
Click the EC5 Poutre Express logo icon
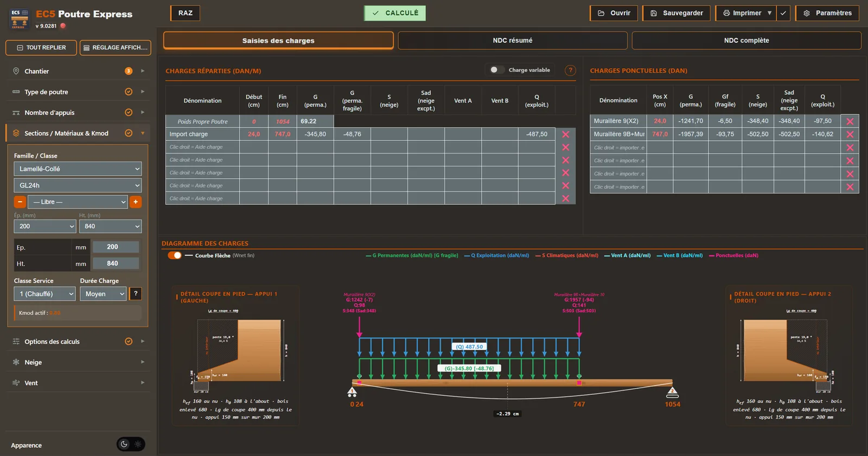coord(19,19)
